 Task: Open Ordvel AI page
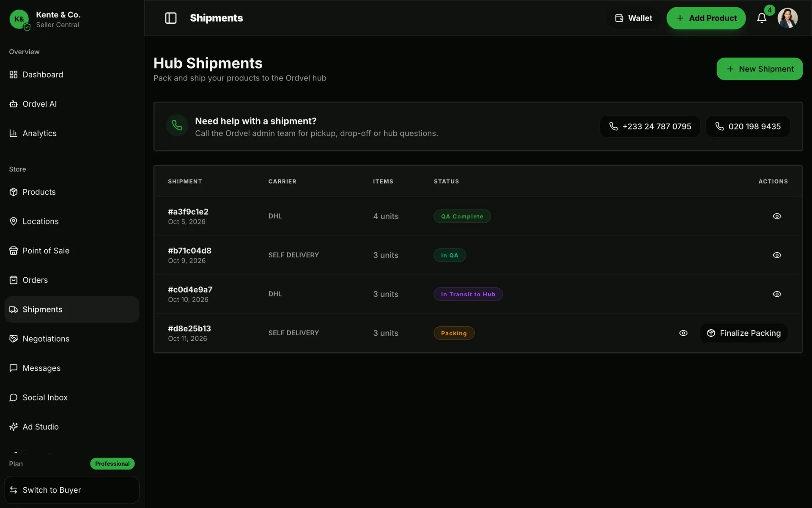(72, 104)
